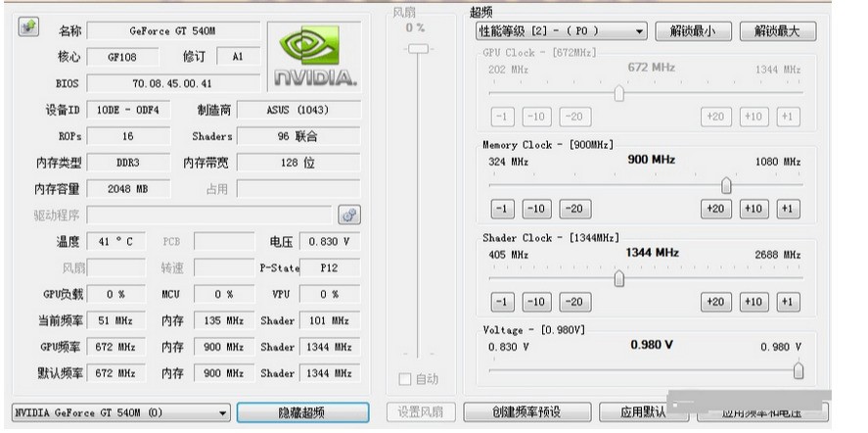Click the current clock value 51 MHz
This screenshot has width=868, height=433.
[116, 320]
